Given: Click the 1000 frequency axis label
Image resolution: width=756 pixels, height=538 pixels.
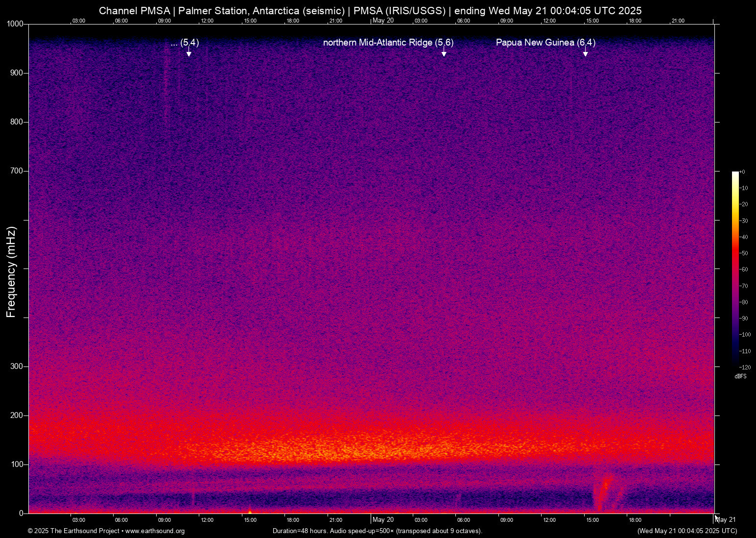Looking at the screenshot, I should pyautogui.click(x=15, y=24).
